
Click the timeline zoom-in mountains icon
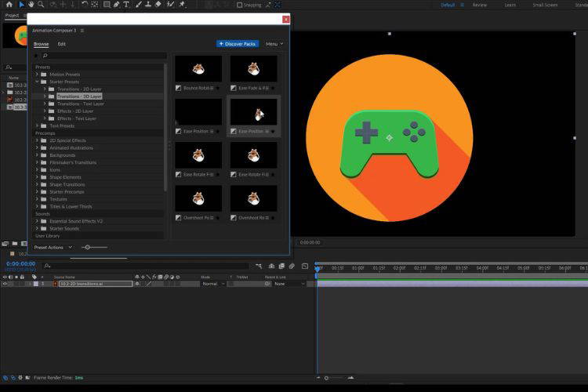[351, 378]
